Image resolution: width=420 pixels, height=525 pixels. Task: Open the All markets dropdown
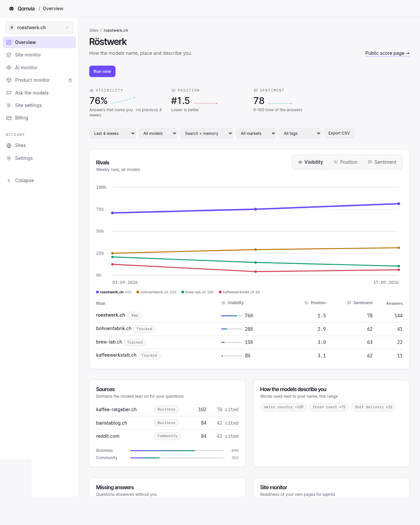[x=256, y=133]
